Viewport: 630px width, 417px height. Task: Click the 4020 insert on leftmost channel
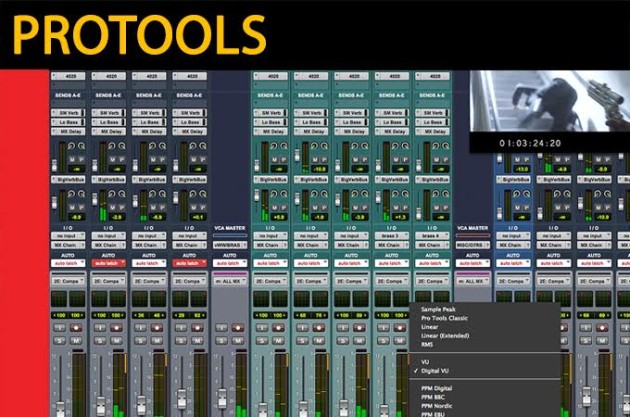[68, 76]
